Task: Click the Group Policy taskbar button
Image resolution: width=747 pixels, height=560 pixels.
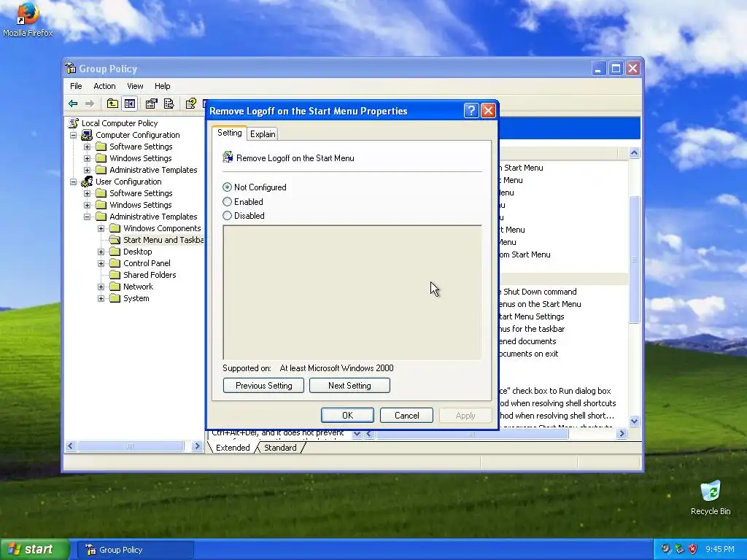Action: tap(136, 550)
